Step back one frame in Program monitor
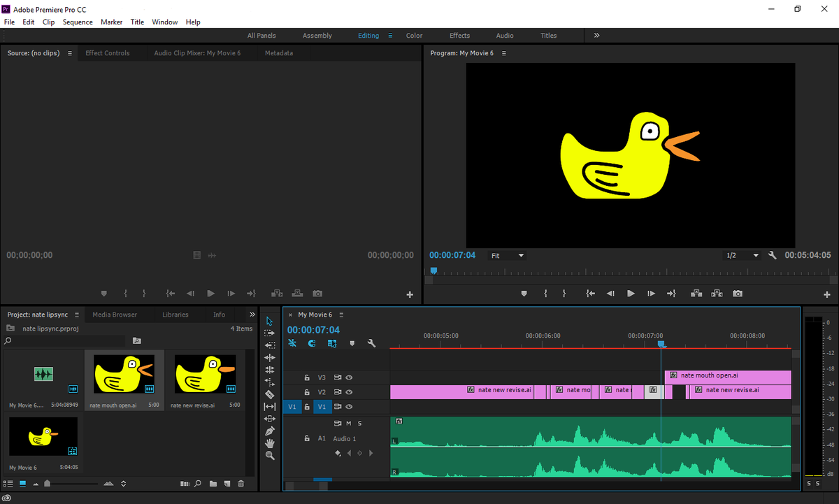 610,294
